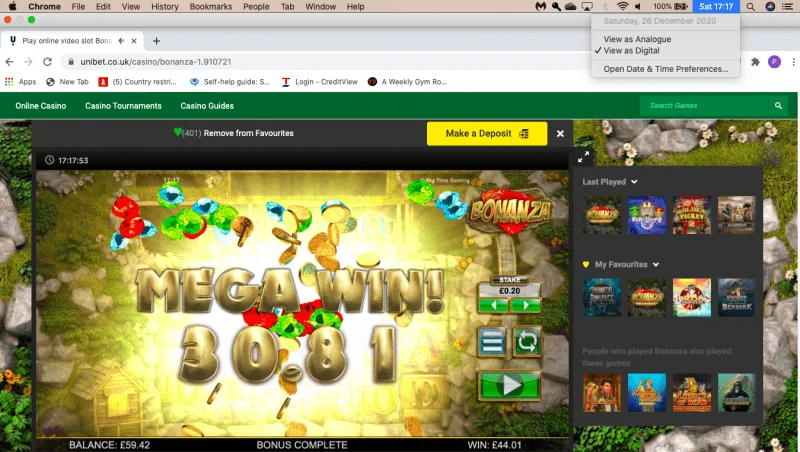Click the Sat 17:17 menu bar clock
The height and width of the screenshot is (452, 800).
[x=716, y=7]
